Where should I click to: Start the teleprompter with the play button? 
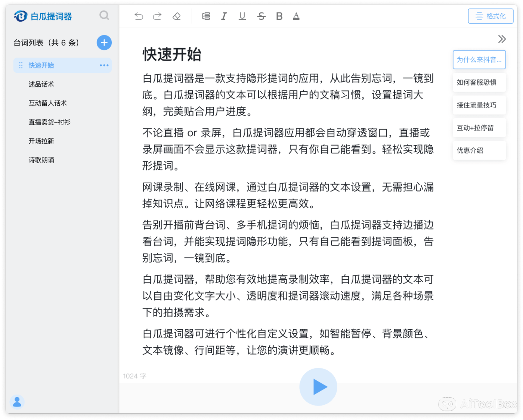tap(318, 387)
